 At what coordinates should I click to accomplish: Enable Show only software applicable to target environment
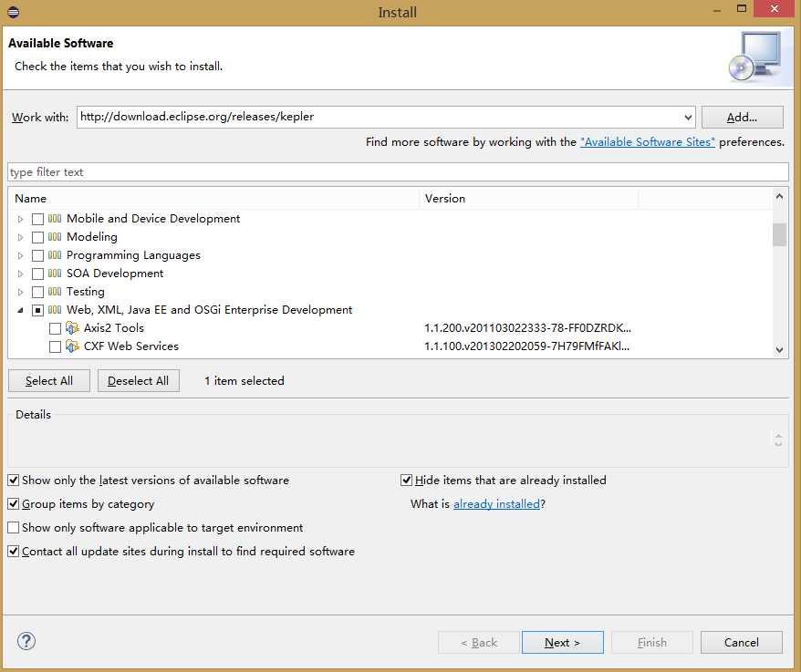(14, 528)
